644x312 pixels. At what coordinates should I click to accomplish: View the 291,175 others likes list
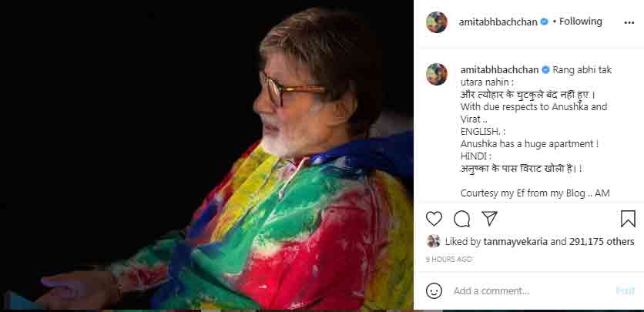coord(602,241)
